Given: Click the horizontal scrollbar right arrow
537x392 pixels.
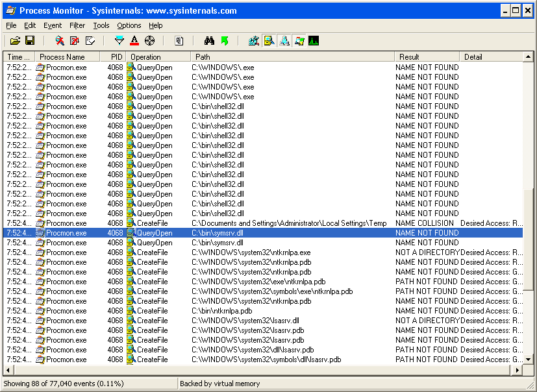Looking at the screenshot, I should [517, 370].
